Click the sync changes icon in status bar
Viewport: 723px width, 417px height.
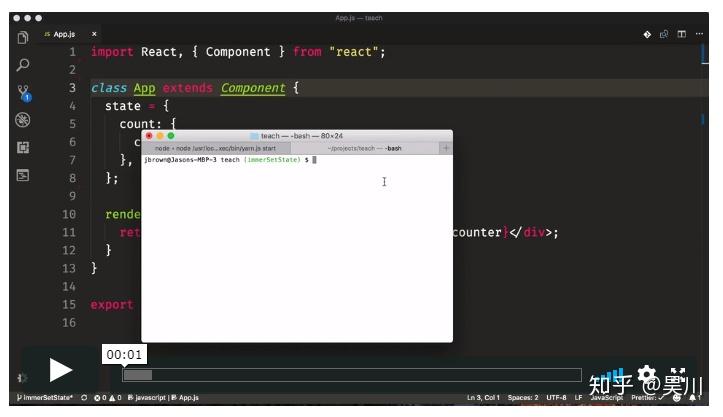[x=84, y=398]
